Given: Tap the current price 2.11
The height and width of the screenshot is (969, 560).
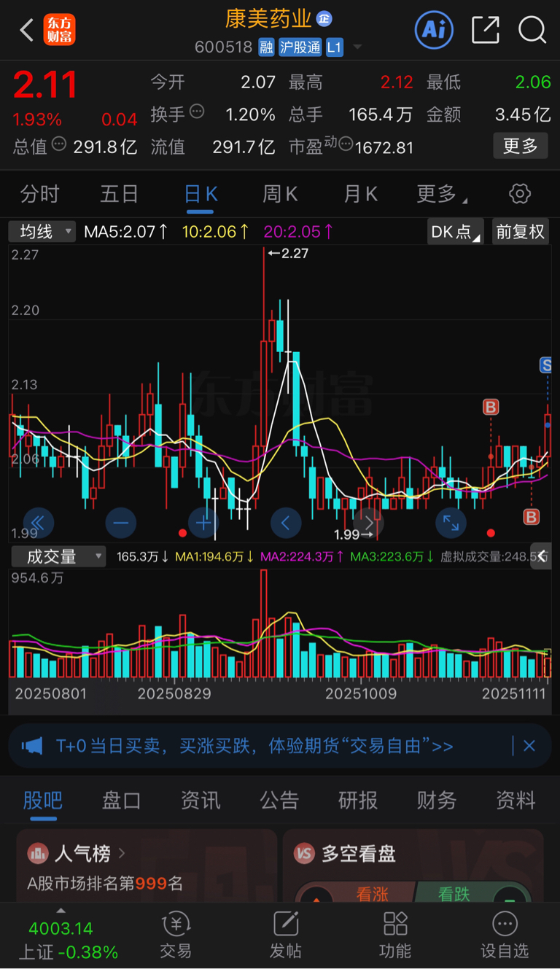Looking at the screenshot, I should tap(45, 85).
